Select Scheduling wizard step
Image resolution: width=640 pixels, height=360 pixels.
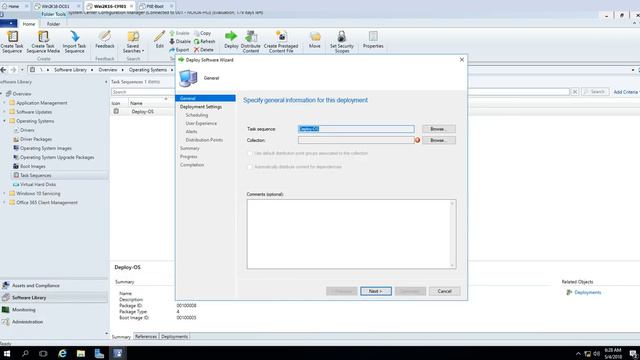(197, 115)
